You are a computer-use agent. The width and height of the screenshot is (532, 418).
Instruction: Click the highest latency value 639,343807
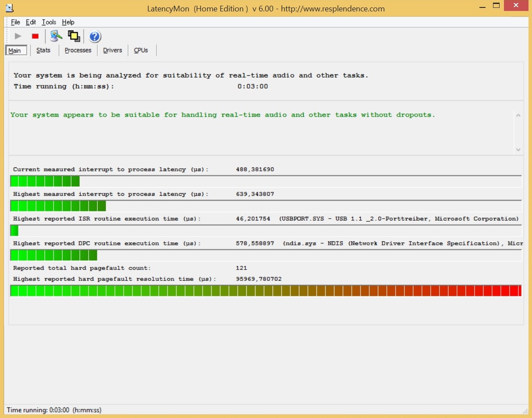255,194
